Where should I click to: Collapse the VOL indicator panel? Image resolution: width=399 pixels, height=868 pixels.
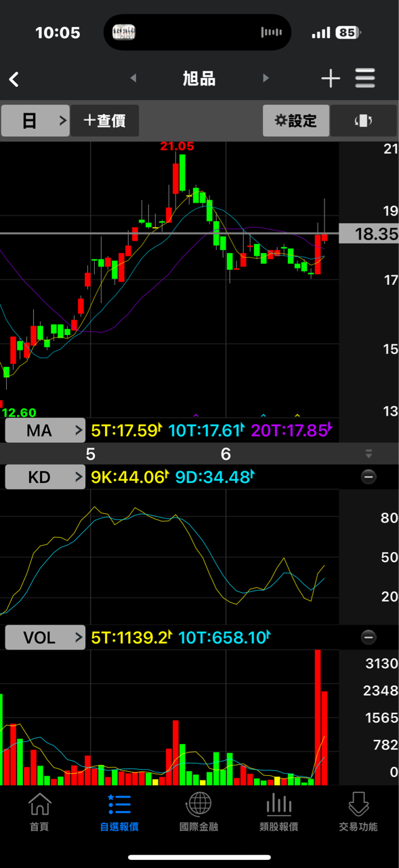tap(369, 637)
